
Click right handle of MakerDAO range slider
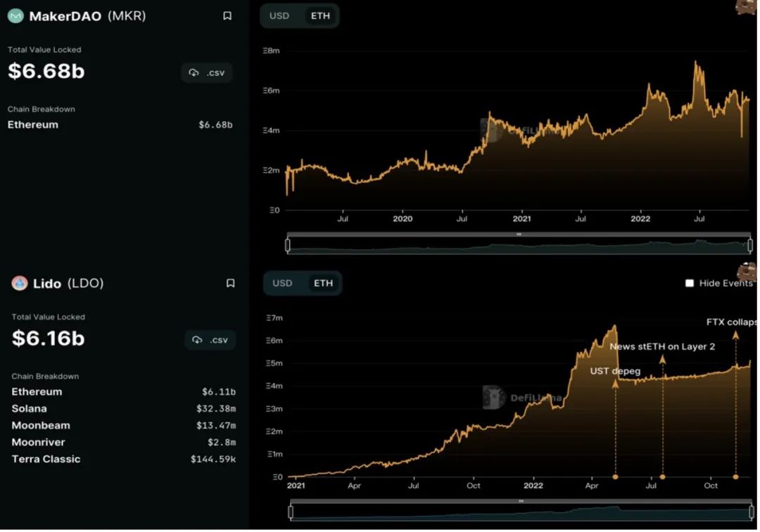(x=750, y=245)
